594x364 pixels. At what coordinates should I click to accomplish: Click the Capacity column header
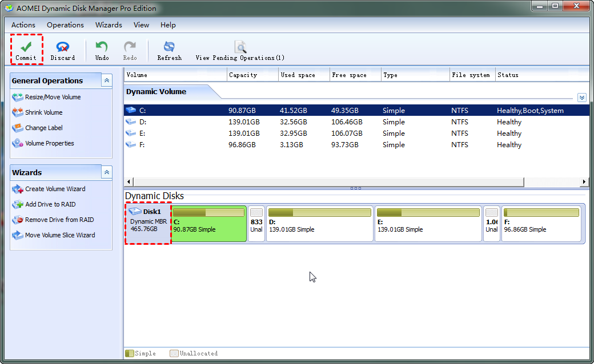pos(252,75)
